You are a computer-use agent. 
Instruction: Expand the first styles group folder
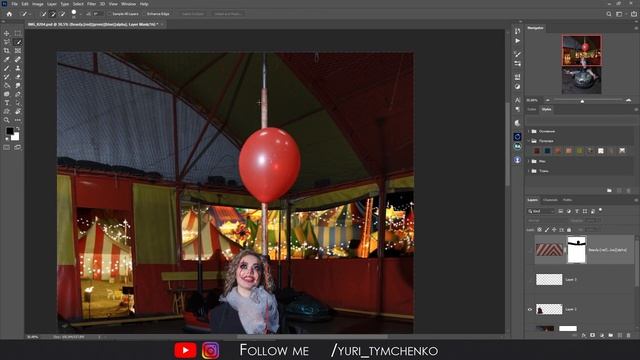pyautogui.click(x=529, y=131)
